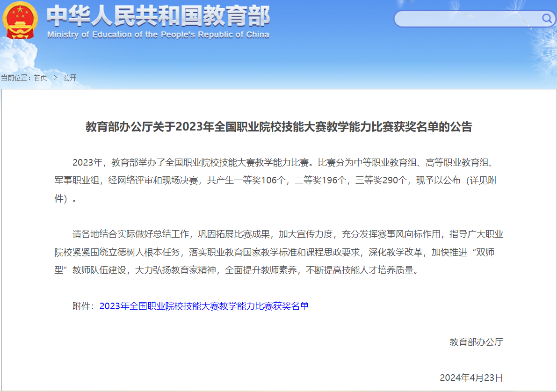Click the 附件 label before the link

pyautogui.click(x=83, y=306)
